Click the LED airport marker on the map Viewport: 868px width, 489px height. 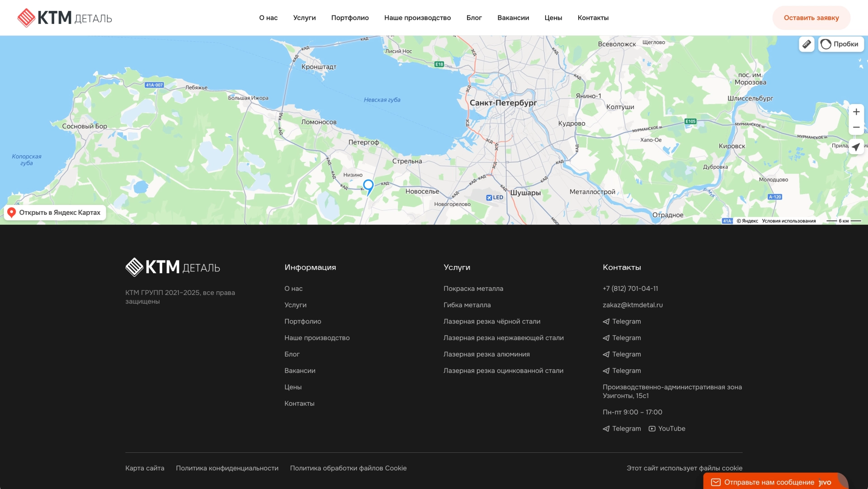point(495,197)
